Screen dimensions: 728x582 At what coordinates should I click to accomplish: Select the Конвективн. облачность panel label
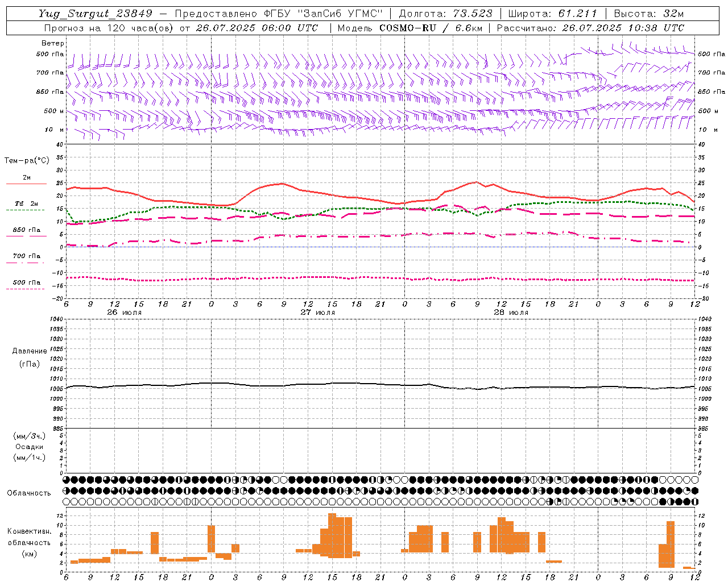click(29, 537)
